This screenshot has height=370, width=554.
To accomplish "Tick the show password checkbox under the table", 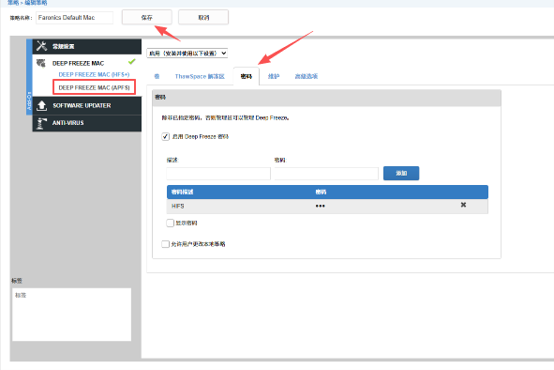I will pos(170,223).
